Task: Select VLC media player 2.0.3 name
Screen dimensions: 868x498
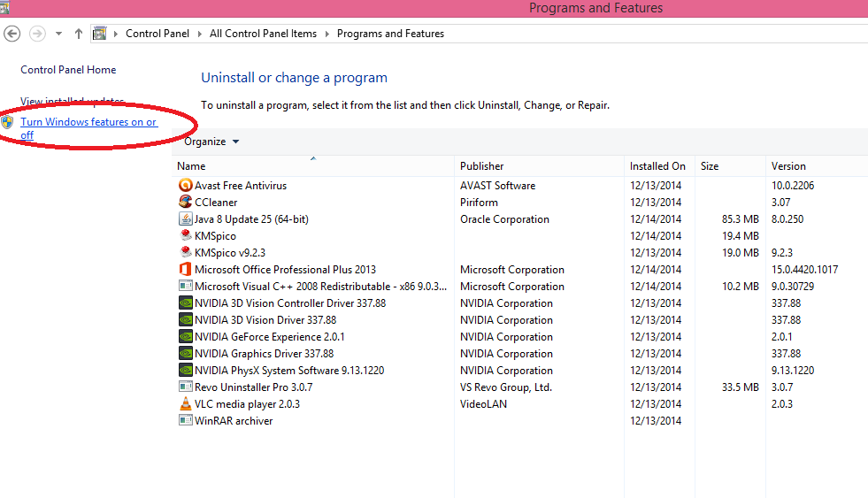Action: click(x=247, y=404)
